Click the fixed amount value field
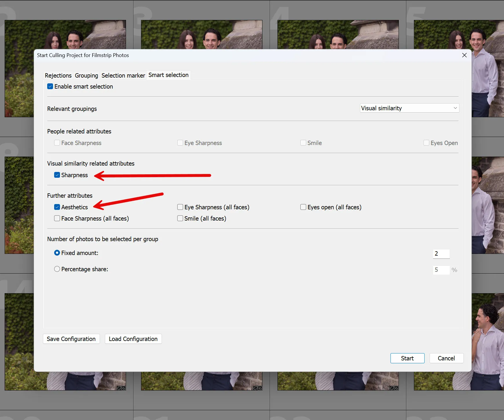This screenshot has width=504, height=420. point(441,254)
